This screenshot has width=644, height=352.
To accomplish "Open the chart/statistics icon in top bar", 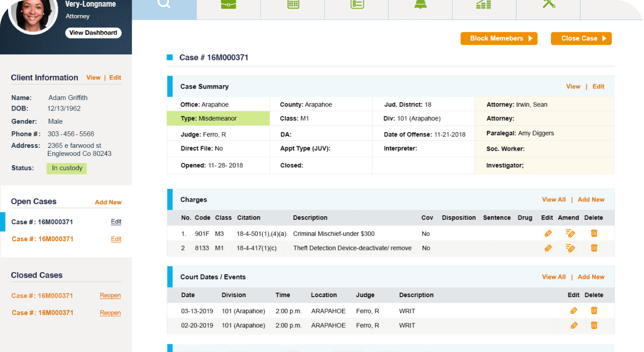I will (x=484, y=6).
